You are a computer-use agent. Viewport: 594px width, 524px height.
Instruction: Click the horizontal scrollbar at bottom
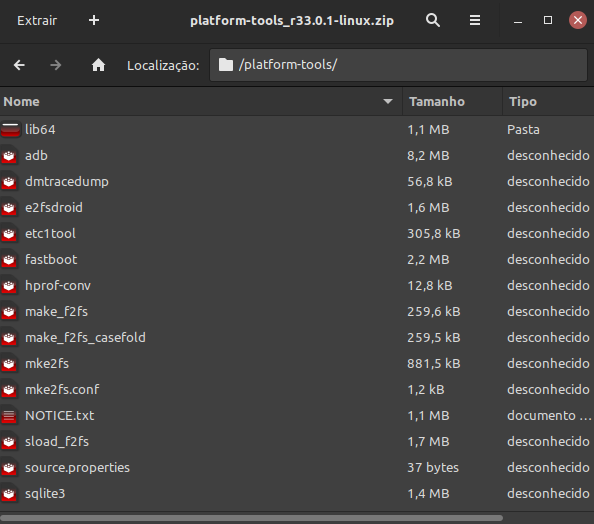pyautogui.click(x=252, y=518)
